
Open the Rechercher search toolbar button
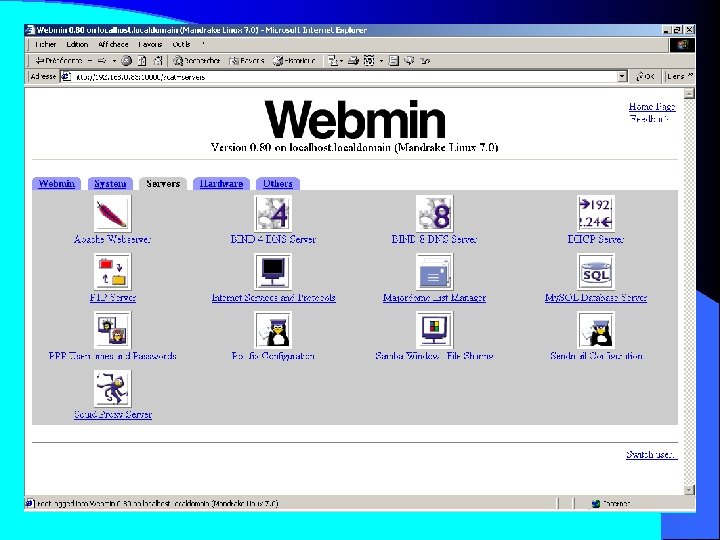[x=197, y=61]
